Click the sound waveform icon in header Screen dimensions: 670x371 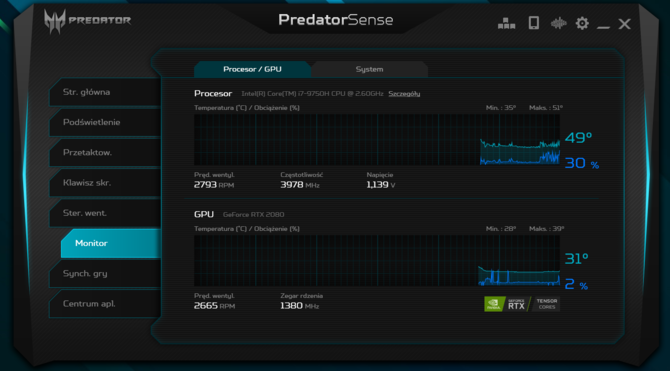[x=558, y=23]
